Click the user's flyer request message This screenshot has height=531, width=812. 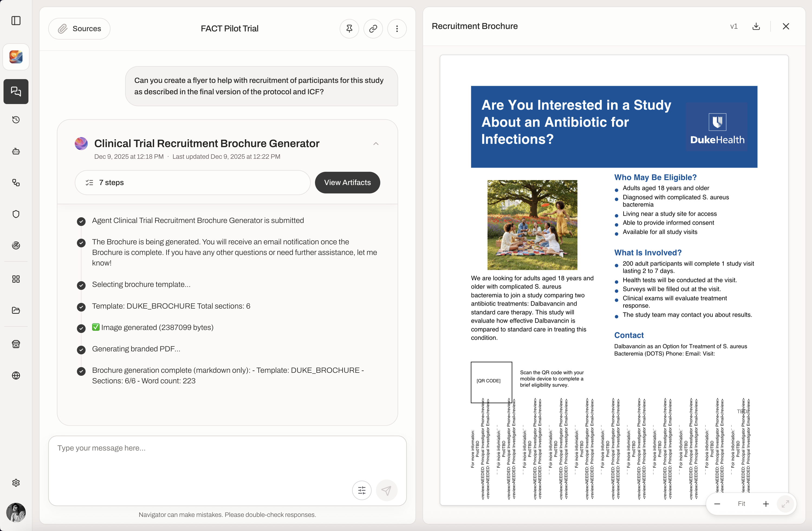262,86
